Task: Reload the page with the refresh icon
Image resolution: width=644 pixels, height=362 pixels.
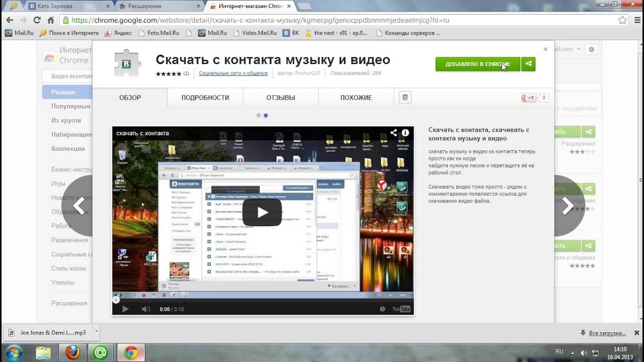Action: click(37, 20)
